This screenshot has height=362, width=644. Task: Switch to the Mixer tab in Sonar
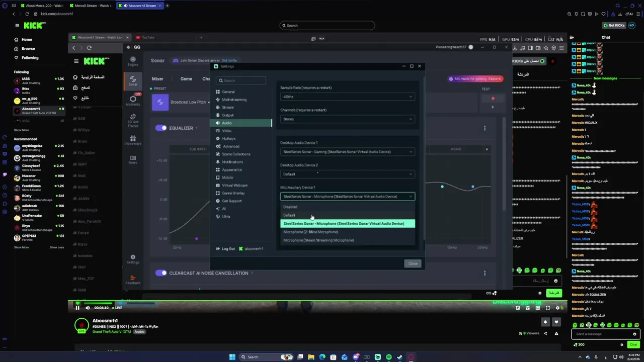click(157, 79)
